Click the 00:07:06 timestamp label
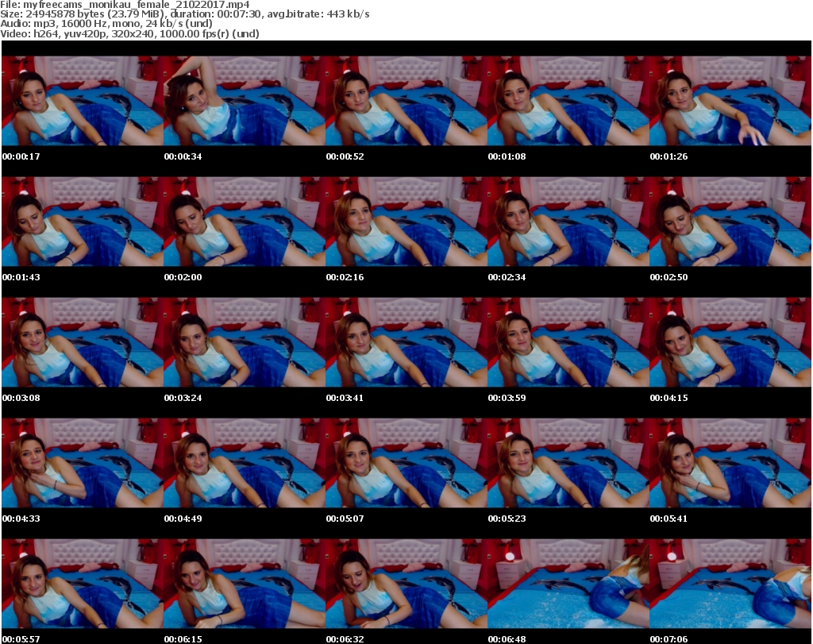This screenshot has width=813, height=644. (x=669, y=639)
